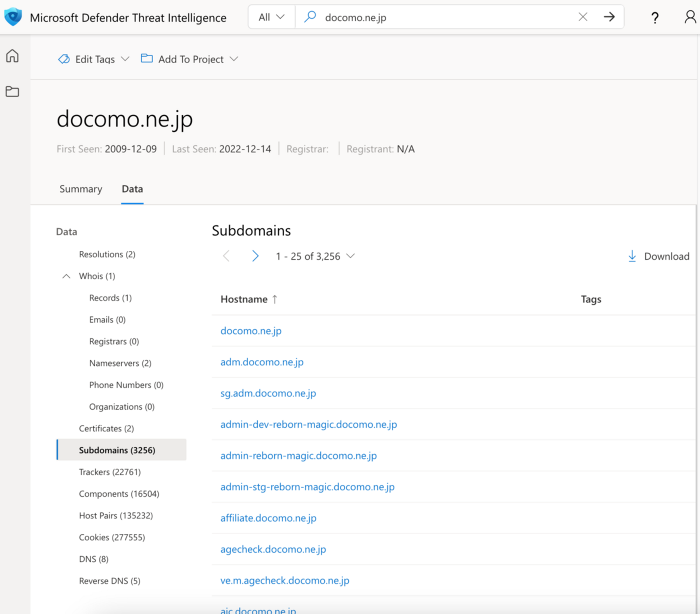The width and height of the screenshot is (700, 614).
Task: Clear the search box with X icon
Action: (583, 17)
